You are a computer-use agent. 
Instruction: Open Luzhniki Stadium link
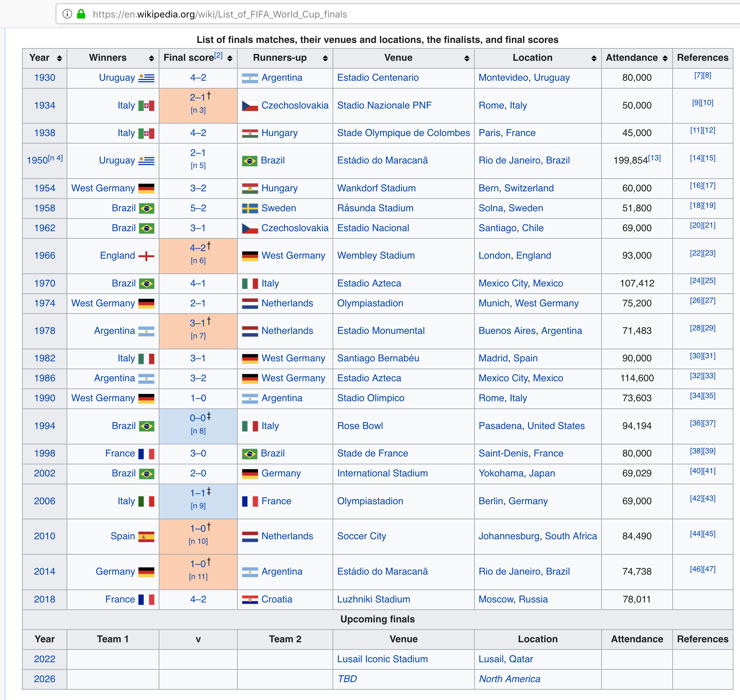coord(373,599)
